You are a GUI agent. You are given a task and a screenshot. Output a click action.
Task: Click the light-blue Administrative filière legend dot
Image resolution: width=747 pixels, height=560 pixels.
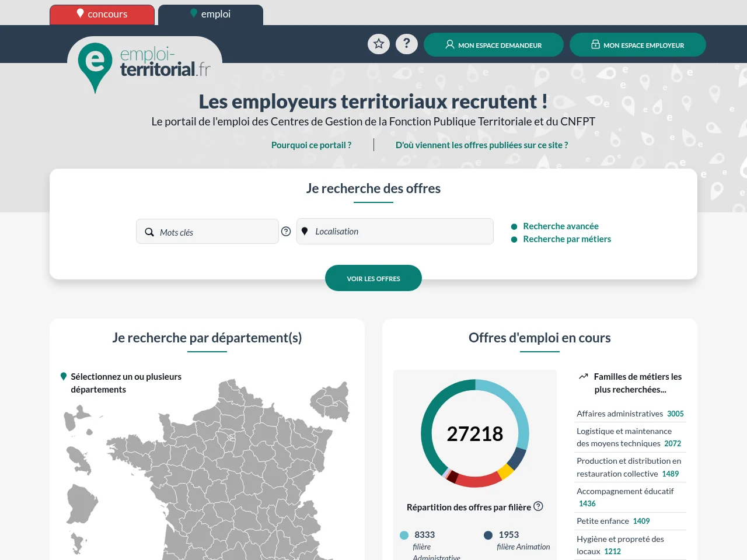pos(404,535)
